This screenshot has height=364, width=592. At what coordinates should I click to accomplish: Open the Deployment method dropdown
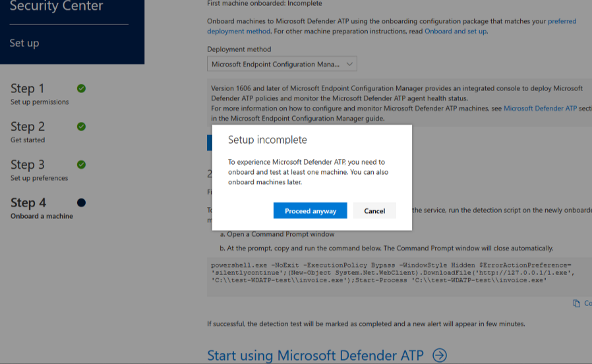[x=281, y=64]
